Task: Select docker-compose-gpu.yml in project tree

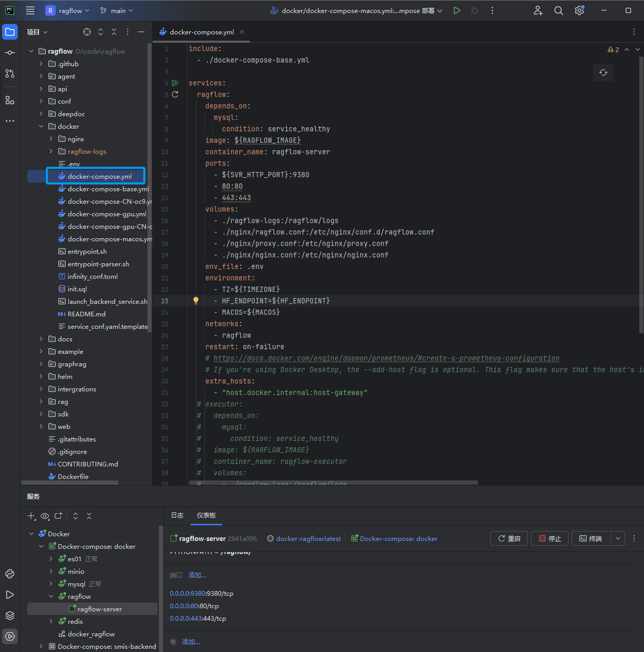Action: pos(107,214)
